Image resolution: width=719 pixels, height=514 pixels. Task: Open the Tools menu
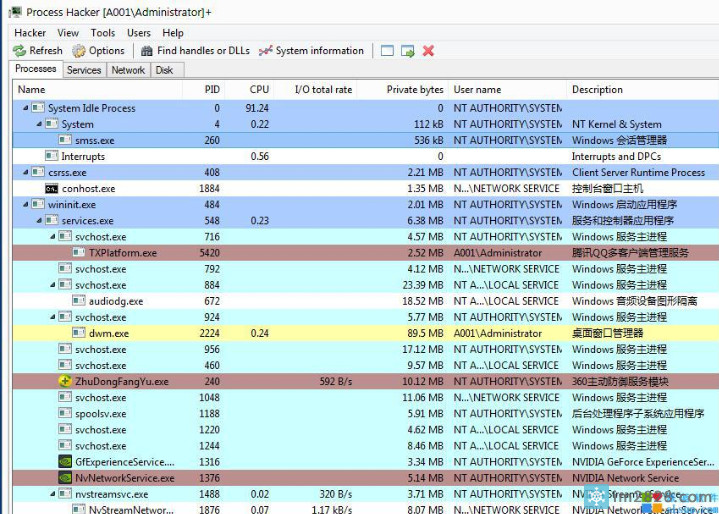pos(102,33)
